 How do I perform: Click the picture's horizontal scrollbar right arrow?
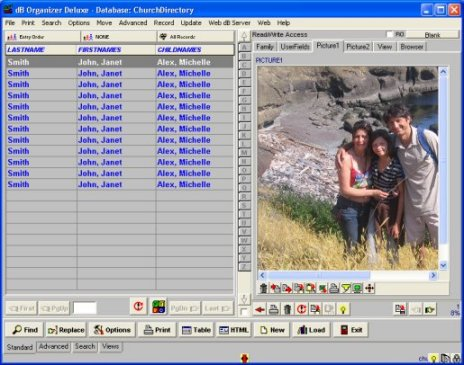coord(433,275)
